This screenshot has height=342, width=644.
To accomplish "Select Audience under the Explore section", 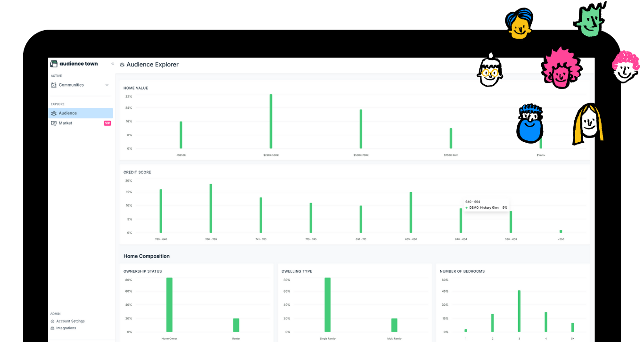I will [68, 113].
